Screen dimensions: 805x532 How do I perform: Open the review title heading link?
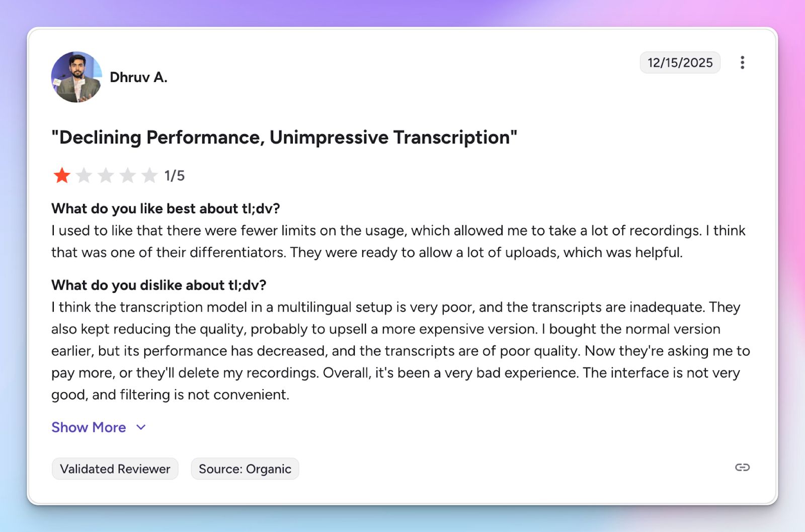pyautogui.click(x=284, y=136)
